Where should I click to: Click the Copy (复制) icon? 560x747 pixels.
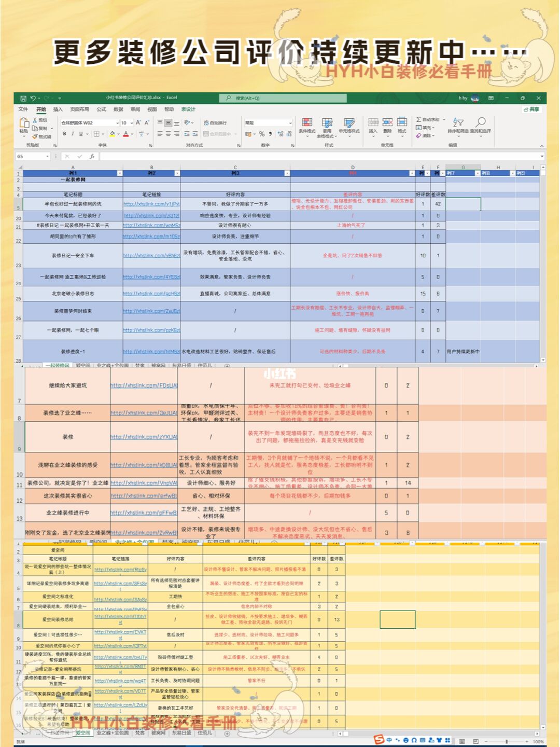click(x=35, y=128)
